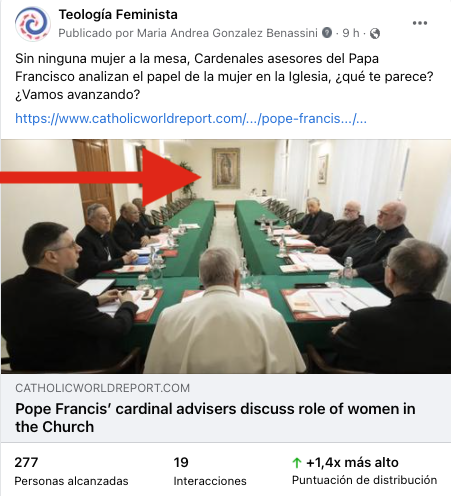Open the cardinals meeting link preview image
The width and height of the screenshot is (451, 496).
click(226, 256)
